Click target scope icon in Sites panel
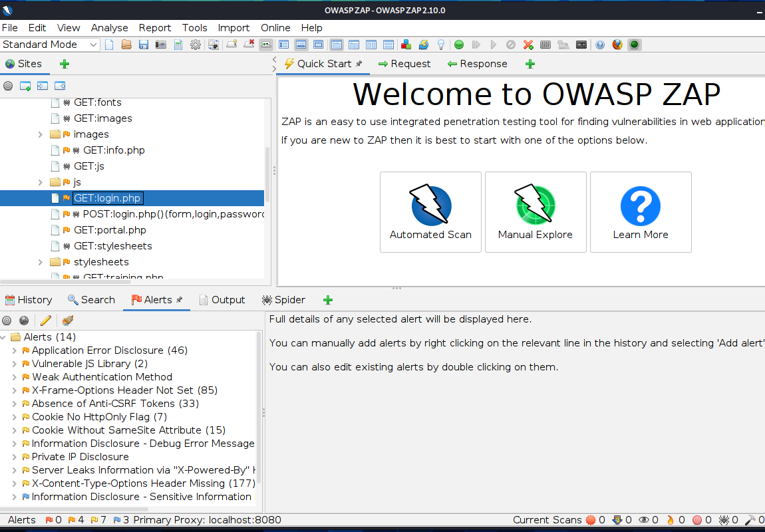The image size is (765, 532). [8, 86]
